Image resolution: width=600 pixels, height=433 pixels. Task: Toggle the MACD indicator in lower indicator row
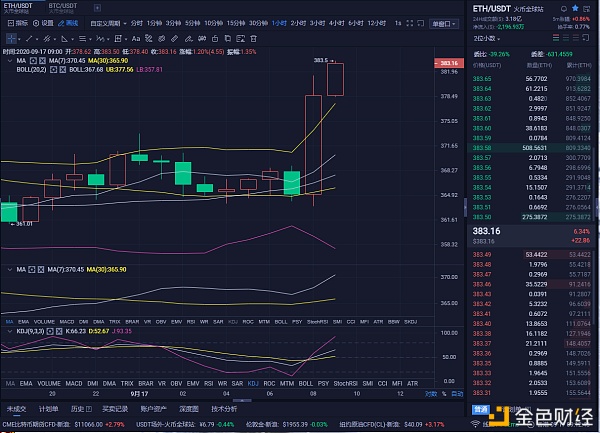click(69, 382)
